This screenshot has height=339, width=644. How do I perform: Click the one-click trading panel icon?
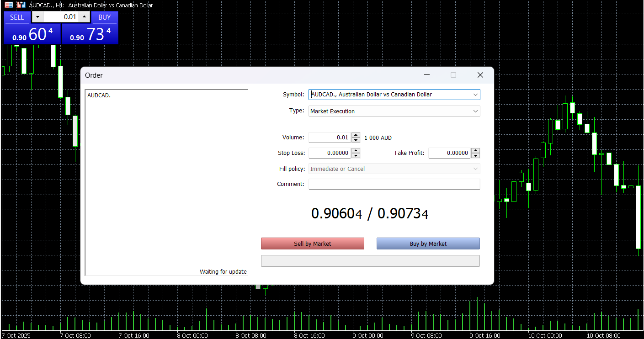(x=9, y=5)
